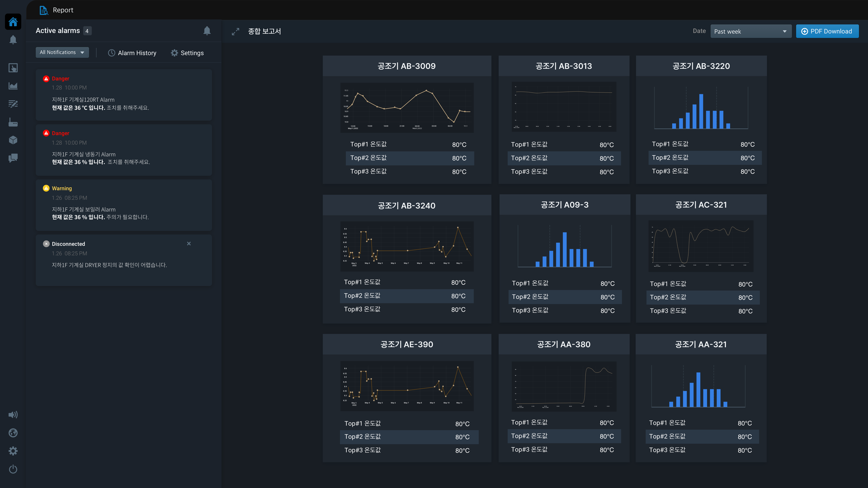Image resolution: width=868 pixels, height=488 pixels.
Task: Click the clock icon next to Alarm History
Action: coord(111,53)
